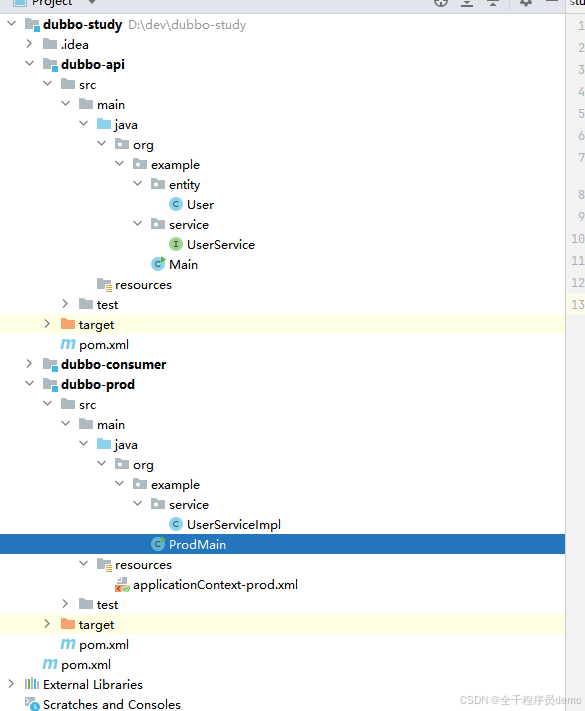This screenshot has height=711, width=585.
Task: Click the orange target folder icon under dubbo-api
Action: coord(68,324)
